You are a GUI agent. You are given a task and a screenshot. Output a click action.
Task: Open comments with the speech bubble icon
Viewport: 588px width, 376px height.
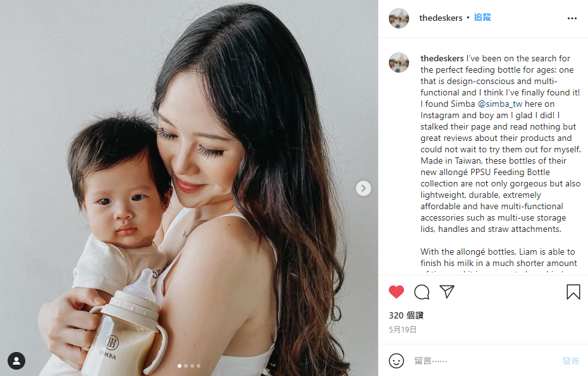point(422,292)
